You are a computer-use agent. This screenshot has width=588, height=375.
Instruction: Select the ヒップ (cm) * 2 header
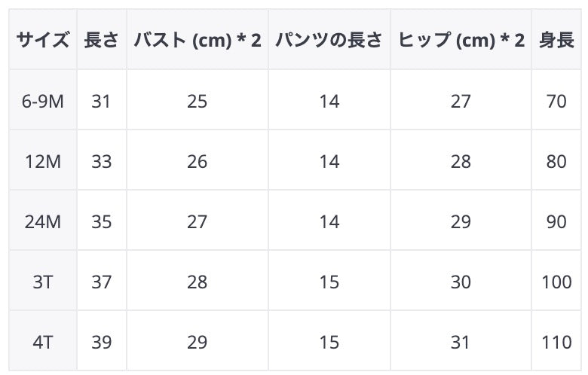point(461,41)
